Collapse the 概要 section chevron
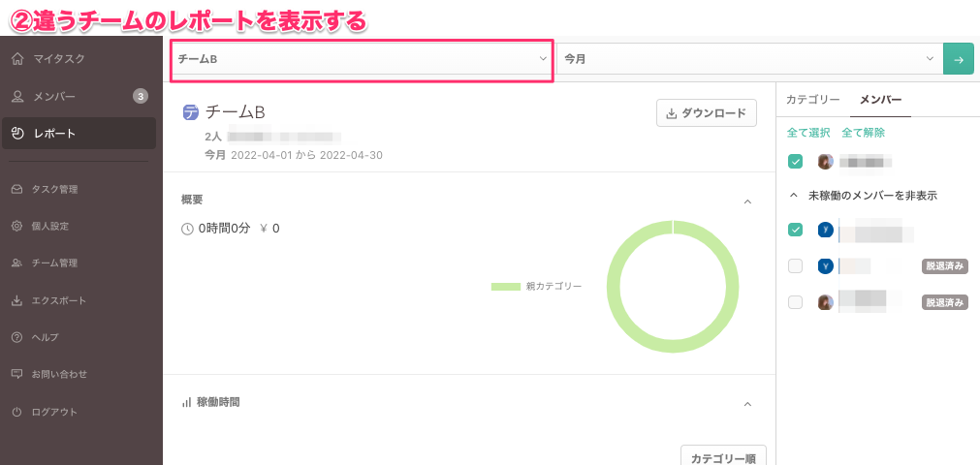The image size is (980, 465). (x=747, y=201)
